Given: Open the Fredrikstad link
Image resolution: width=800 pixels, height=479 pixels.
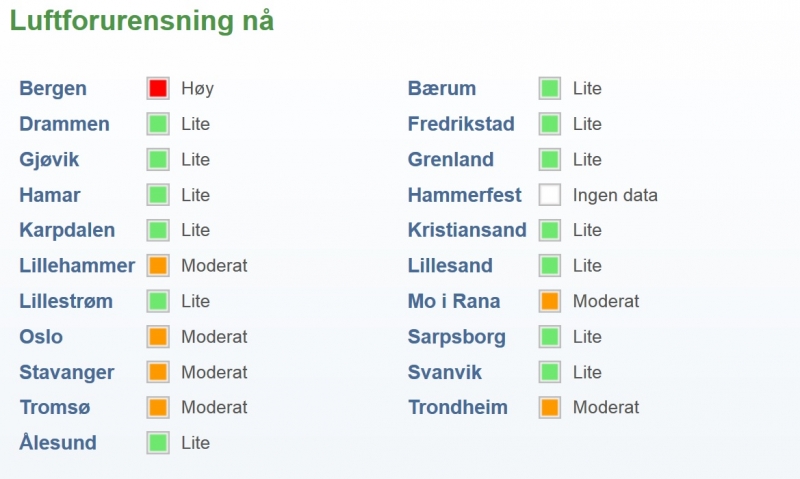Looking at the screenshot, I should (x=461, y=124).
